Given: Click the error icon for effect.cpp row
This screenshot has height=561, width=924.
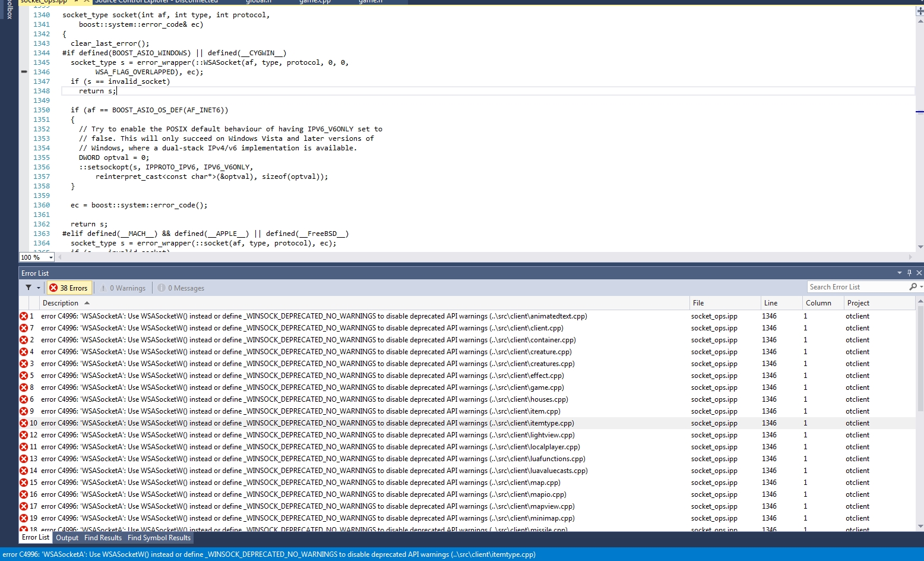Looking at the screenshot, I should pos(24,376).
